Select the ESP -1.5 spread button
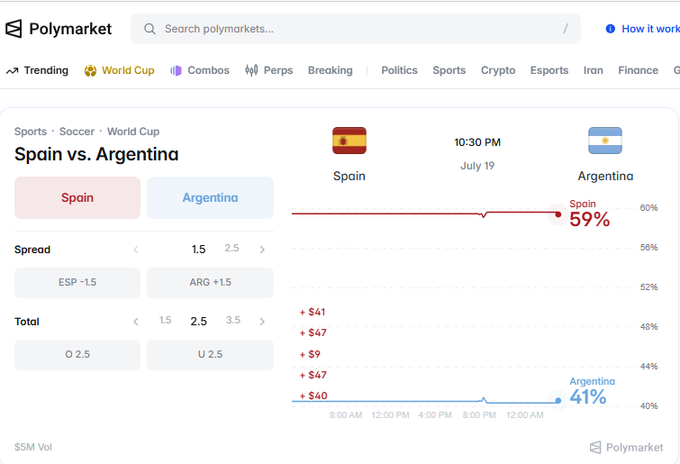 click(x=77, y=282)
